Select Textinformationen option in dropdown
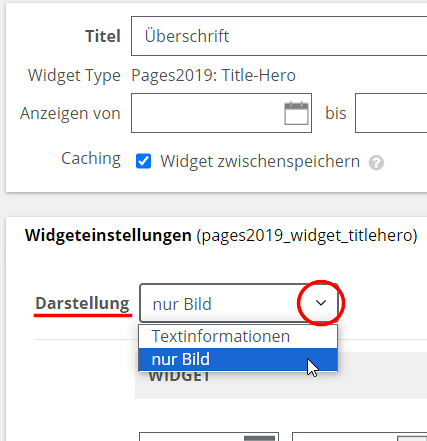 tap(238, 336)
